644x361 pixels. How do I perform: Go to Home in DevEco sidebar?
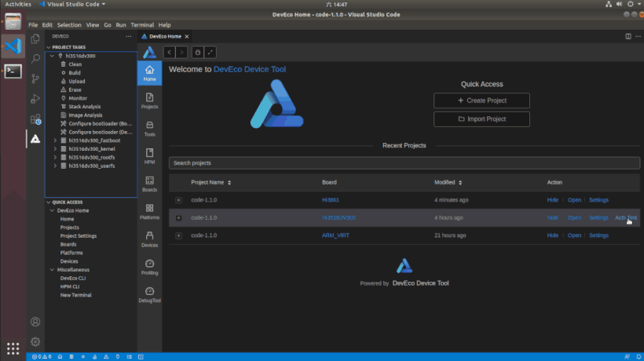pyautogui.click(x=149, y=74)
